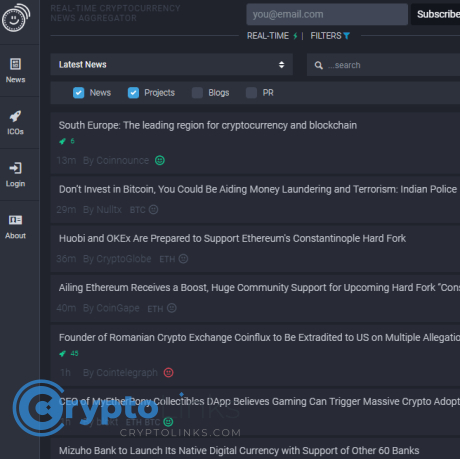Open the About sidebar item
The image size is (460, 459).
tap(15, 227)
